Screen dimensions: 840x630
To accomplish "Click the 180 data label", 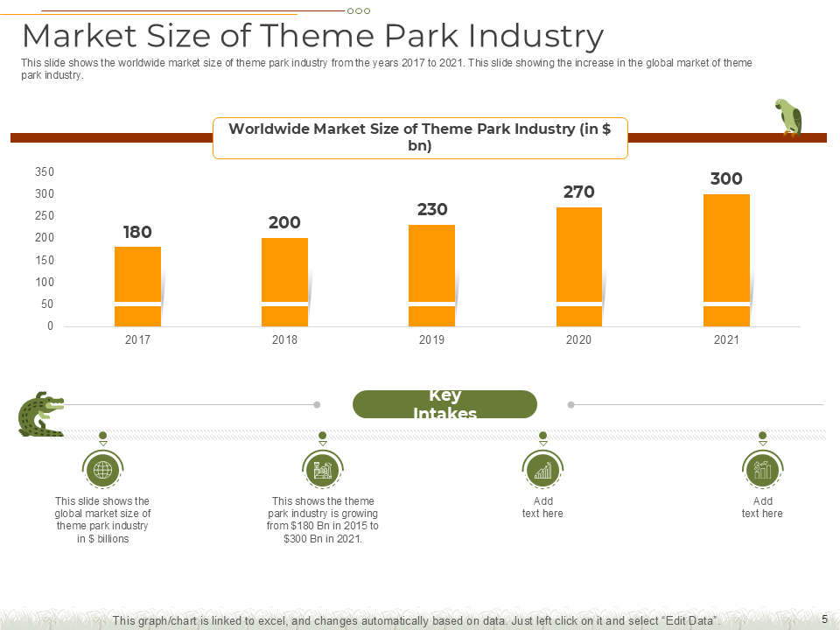I will (x=137, y=232).
